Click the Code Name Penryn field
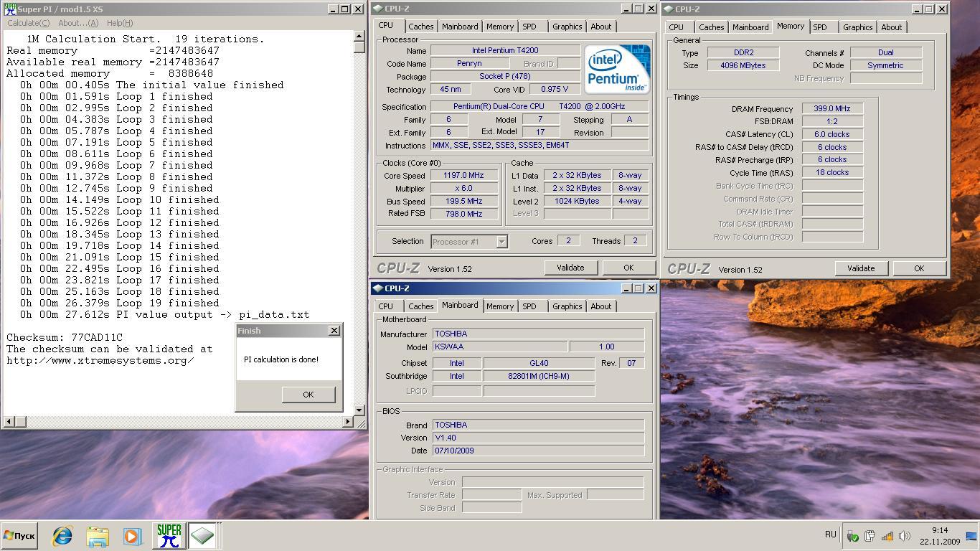980x551 pixels. point(469,63)
